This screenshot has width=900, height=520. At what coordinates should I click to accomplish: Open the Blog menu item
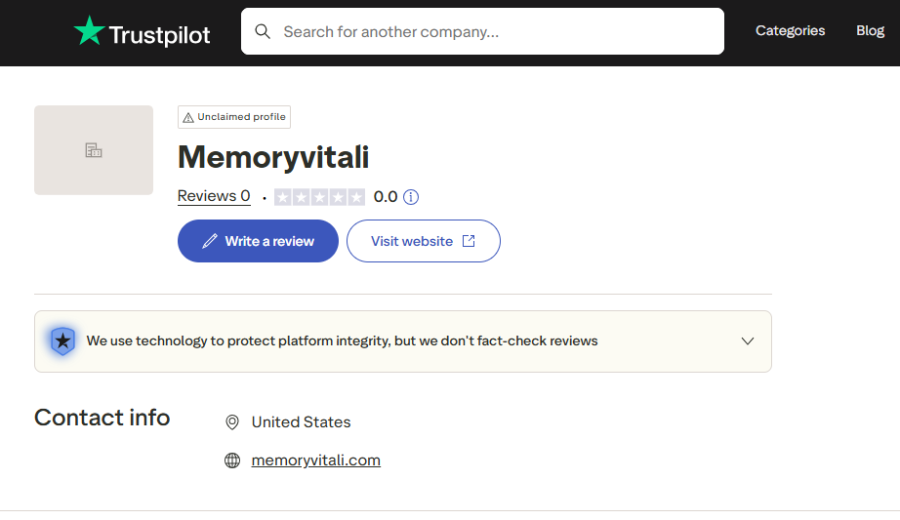(870, 31)
